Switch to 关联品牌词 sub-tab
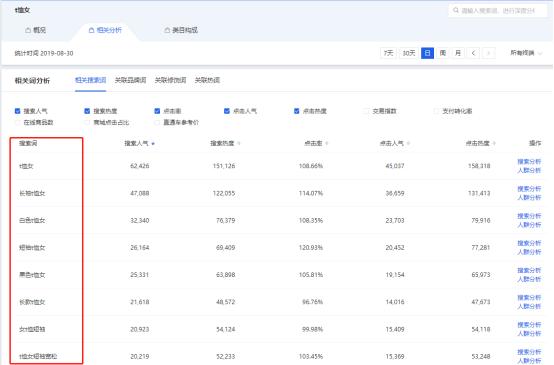This screenshot has width=554, height=365. coord(130,80)
